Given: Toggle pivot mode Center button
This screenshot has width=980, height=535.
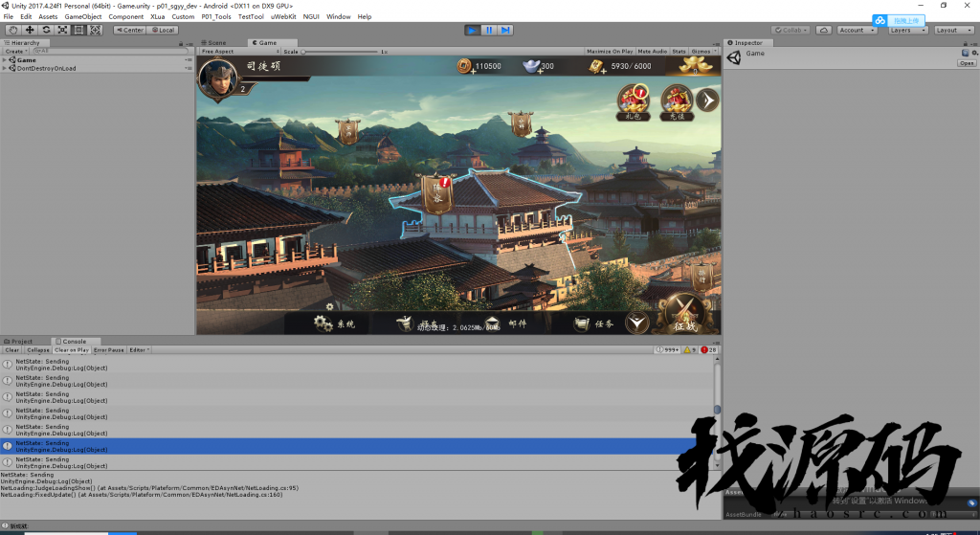Looking at the screenshot, I should click(x=129, y=30).
